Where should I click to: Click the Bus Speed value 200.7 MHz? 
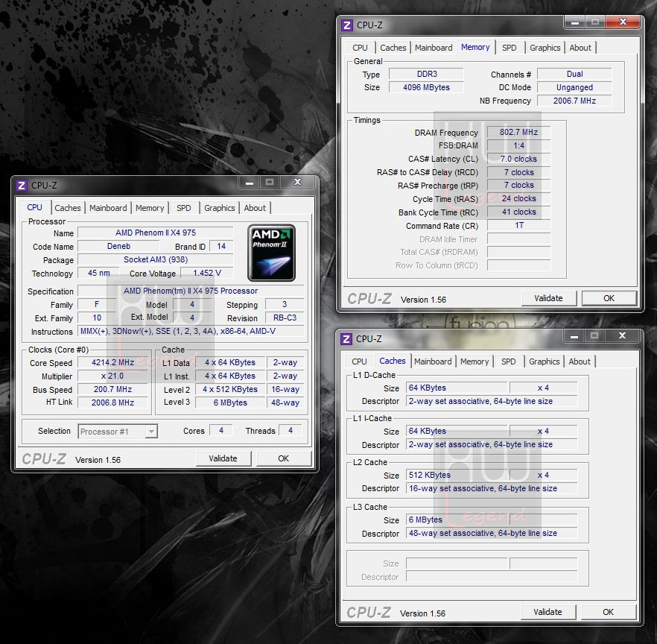112,389
